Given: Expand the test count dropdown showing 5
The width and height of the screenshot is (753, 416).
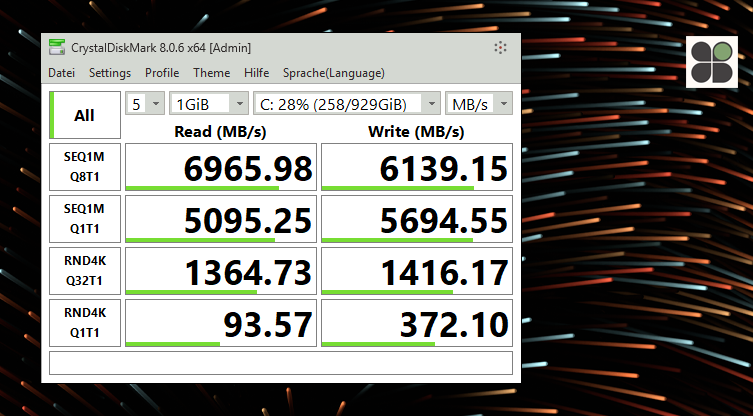Looking at the screenshot, I should (145, 103).
